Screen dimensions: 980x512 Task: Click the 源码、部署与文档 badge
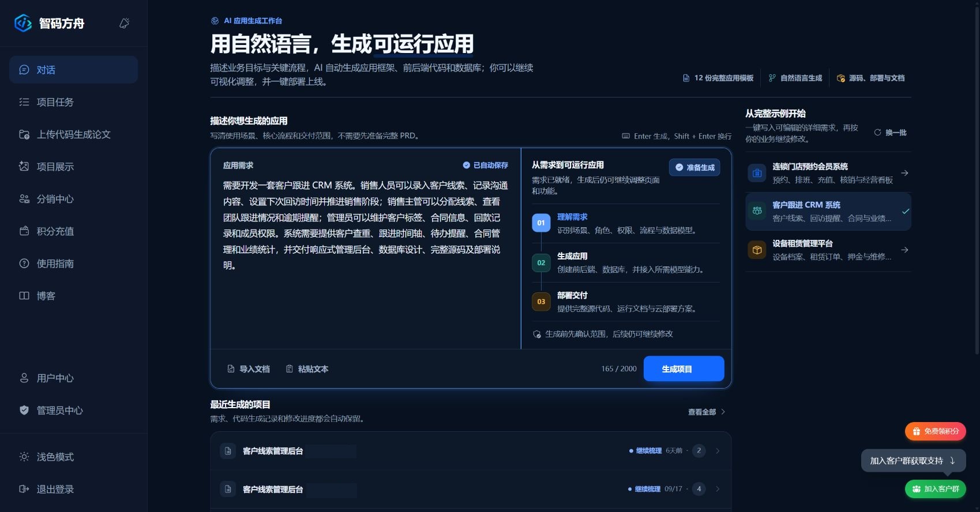pyautogui.click(x=871, y=78)
